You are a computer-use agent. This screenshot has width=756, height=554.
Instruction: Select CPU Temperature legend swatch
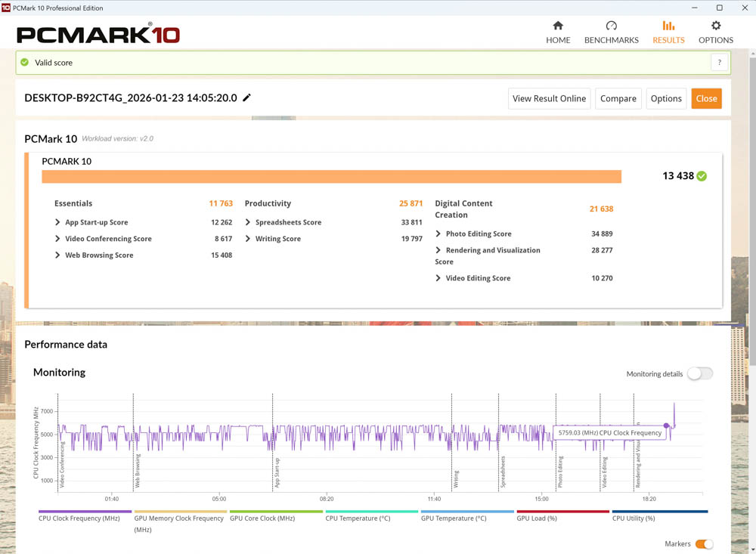click(x=371, y=512)
